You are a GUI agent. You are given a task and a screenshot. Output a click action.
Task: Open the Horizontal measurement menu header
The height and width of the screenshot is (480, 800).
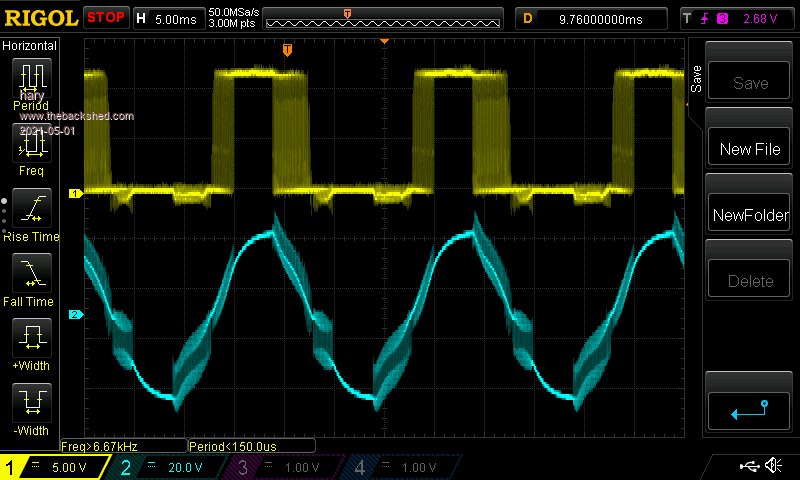click(30, 46)
